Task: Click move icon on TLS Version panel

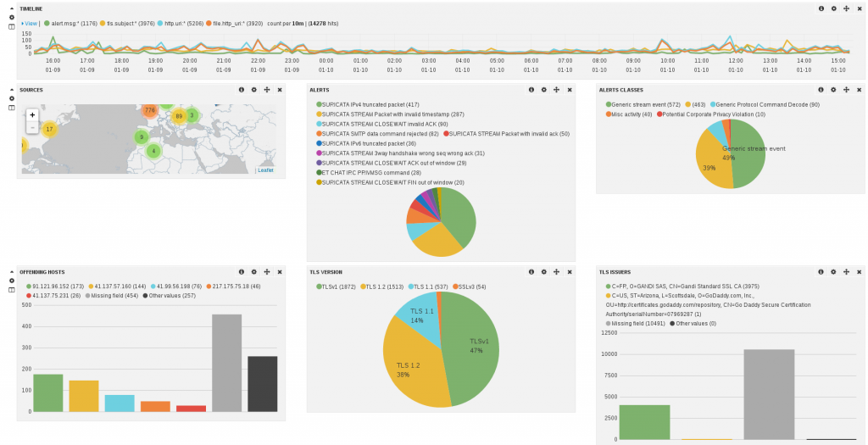Action: click(x=557, y=272)
